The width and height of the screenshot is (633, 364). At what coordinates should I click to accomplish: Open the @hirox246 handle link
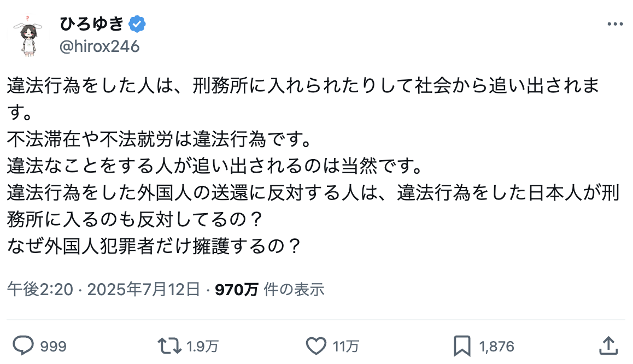[99, 46]
